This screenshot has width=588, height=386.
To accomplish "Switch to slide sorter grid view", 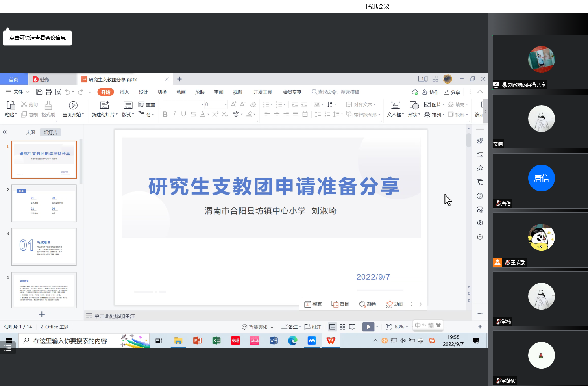I will coord(342,327).
